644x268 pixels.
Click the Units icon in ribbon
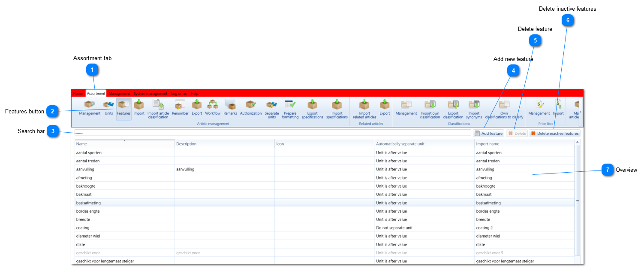[109, 108]
